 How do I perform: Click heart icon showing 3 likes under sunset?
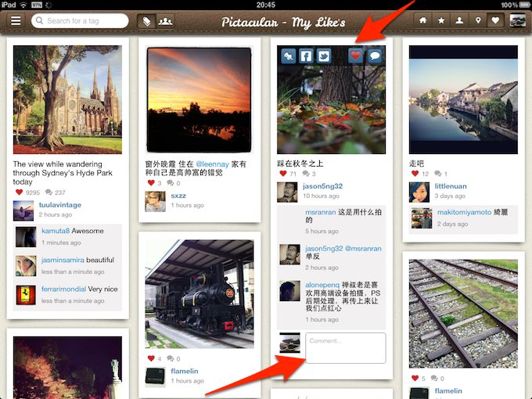coord(151,182)
